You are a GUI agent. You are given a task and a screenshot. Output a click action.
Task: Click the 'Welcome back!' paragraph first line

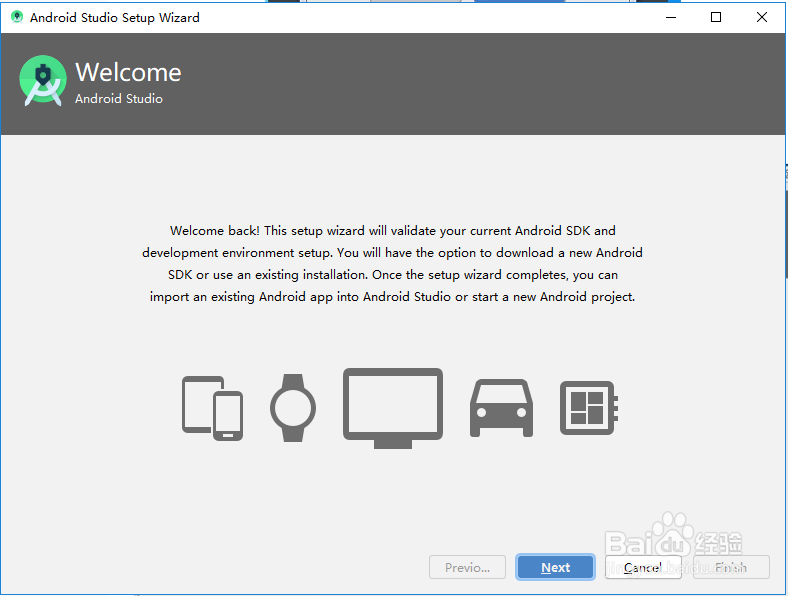pos(392,231)
